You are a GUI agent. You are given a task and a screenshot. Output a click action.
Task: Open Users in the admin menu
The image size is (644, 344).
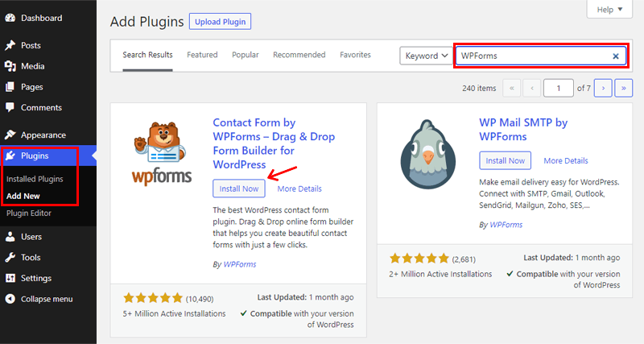click(x=31, y=237)
